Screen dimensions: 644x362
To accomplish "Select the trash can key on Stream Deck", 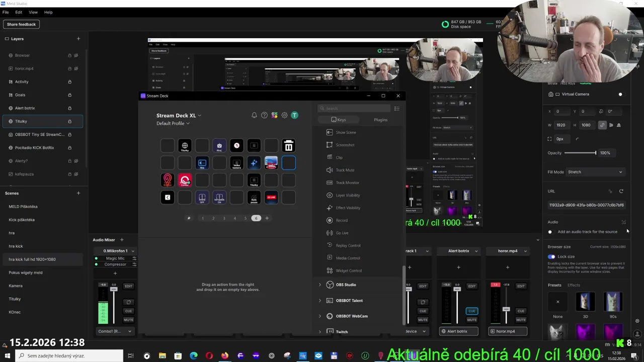I will 288,146.
